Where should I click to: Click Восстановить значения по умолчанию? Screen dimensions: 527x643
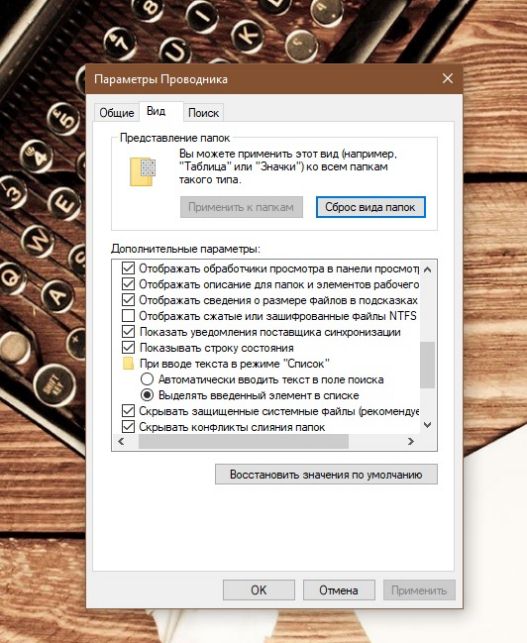click(x=326, y=474)
